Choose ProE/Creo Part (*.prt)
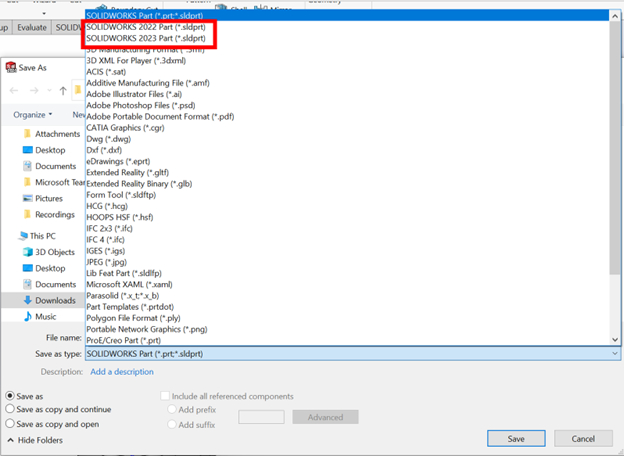 [x=347, y=340]
